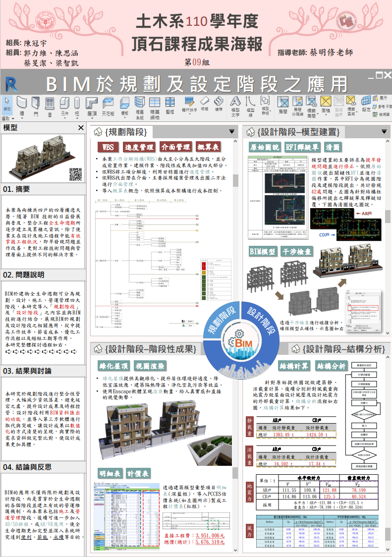Viewport: 392px width, 557px height.
Task: Open the 03. 結果與討論 section header
Action: tap(43, 371)
